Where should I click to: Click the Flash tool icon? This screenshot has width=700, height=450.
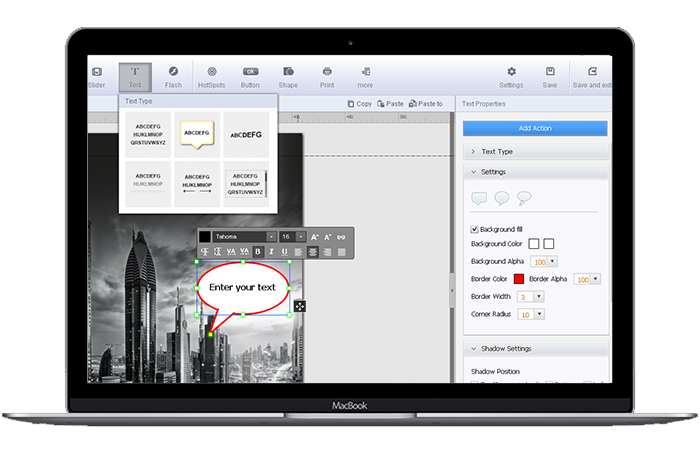point(173,76)
